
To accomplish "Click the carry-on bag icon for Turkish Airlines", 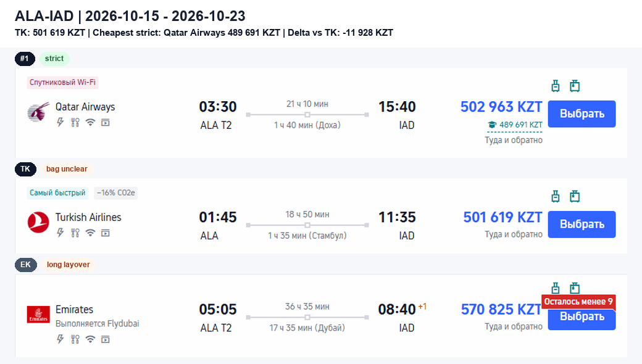I will [x=555, y=196].
